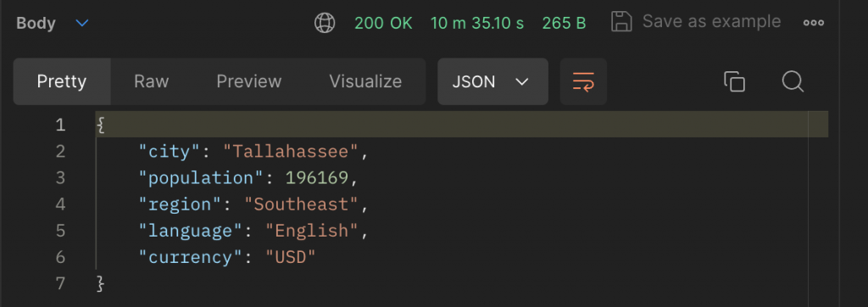
Task: Toggle the word wrap icon
Action: (583, 82)
